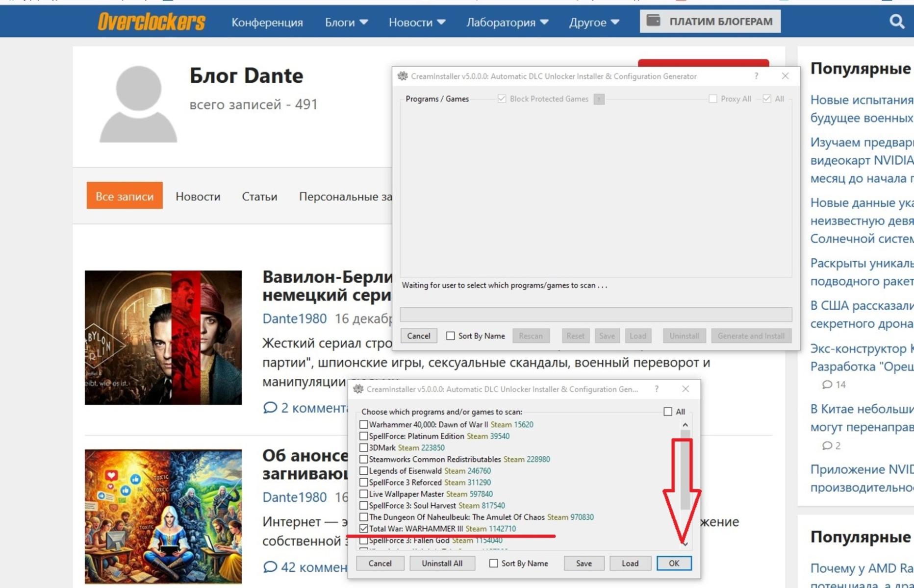Click the Rescan button
Screen dimensions: 914x588
531,336
